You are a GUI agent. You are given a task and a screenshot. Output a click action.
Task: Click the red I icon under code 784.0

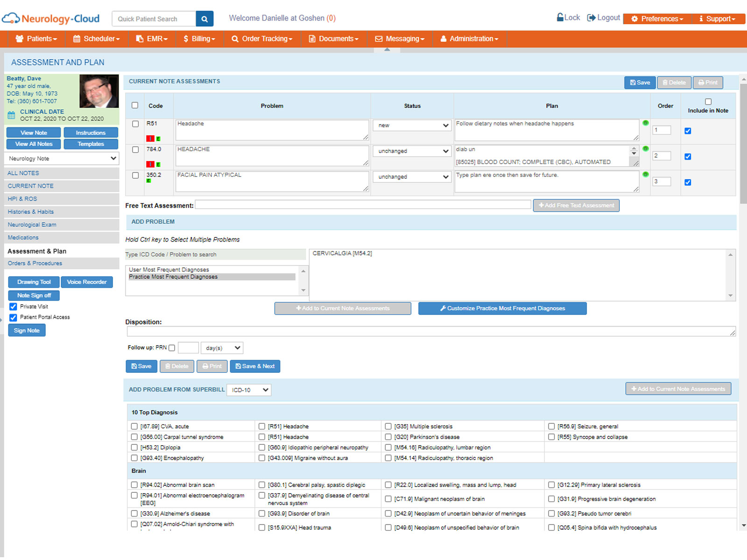point(150,164)
